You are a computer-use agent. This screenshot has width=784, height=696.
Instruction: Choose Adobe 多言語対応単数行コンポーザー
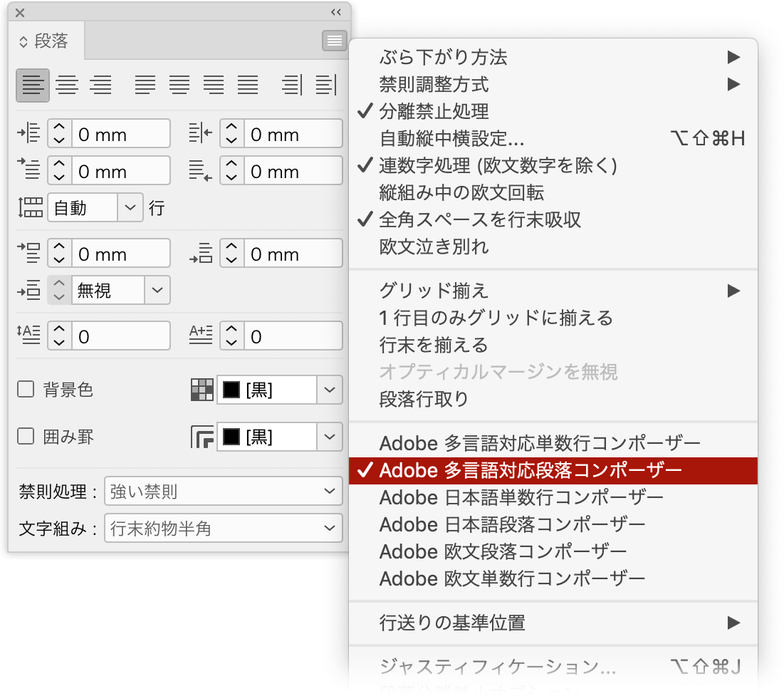553,443
